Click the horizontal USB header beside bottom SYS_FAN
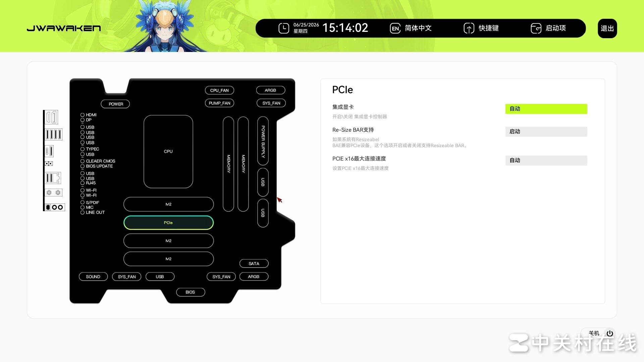This screenshot has height=362, width=644. click(160, 277)
